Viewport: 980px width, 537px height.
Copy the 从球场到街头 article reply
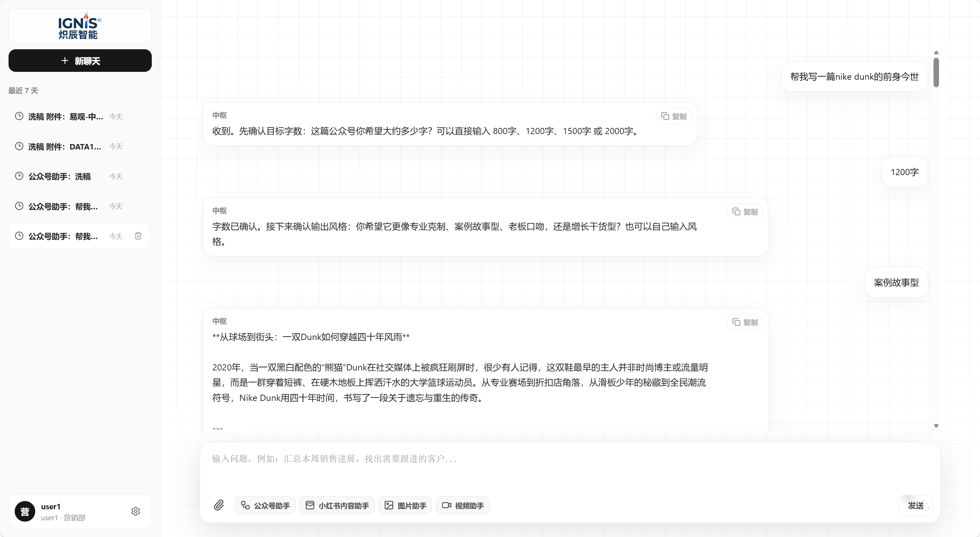744,322
